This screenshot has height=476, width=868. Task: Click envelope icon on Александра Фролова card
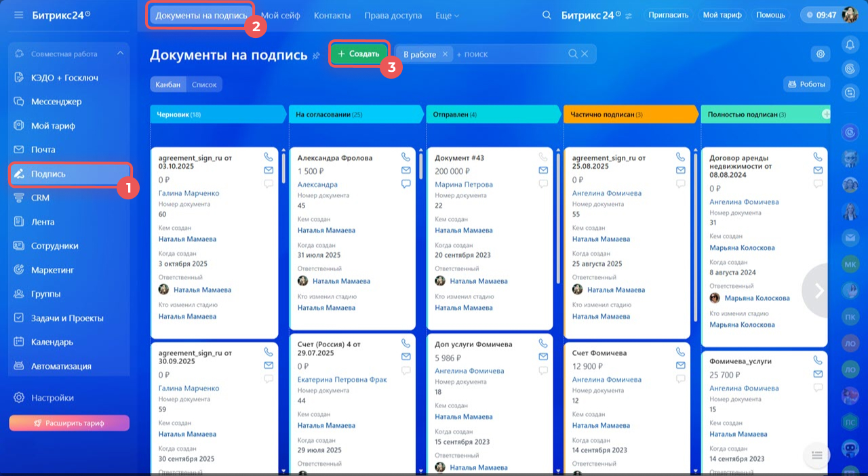406,170
